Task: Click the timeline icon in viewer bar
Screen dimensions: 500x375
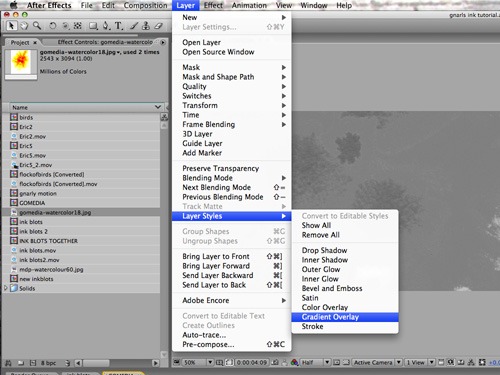Action: point(460,362)
